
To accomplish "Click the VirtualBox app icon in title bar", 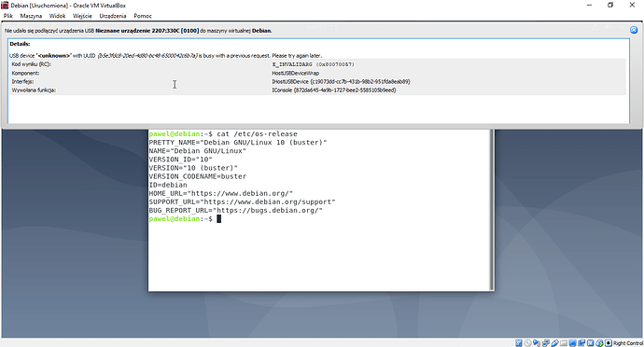I will tap(5, 6).
